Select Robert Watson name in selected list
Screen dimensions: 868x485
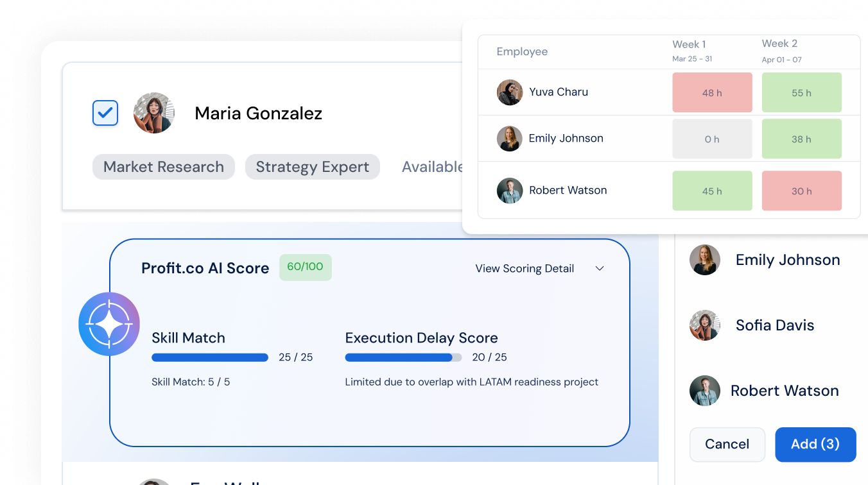pos(785,391)
